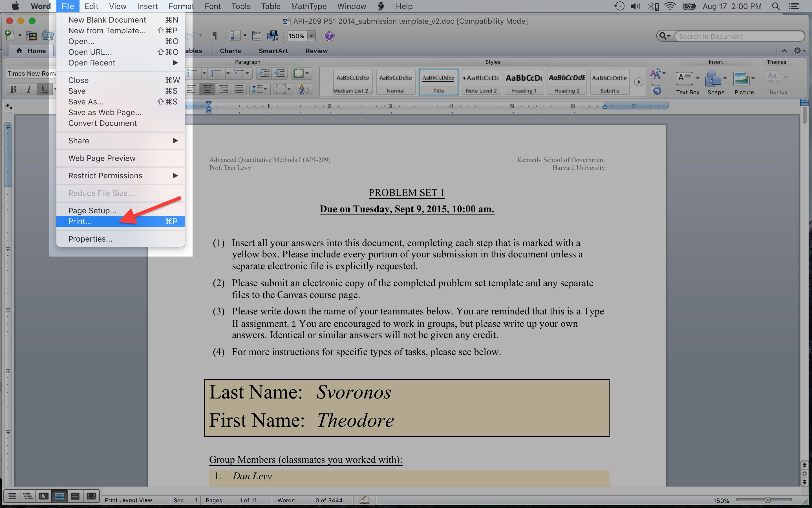Switch to Focus full screen view icon
Viewport: 812px width, 508px height.
91,496
